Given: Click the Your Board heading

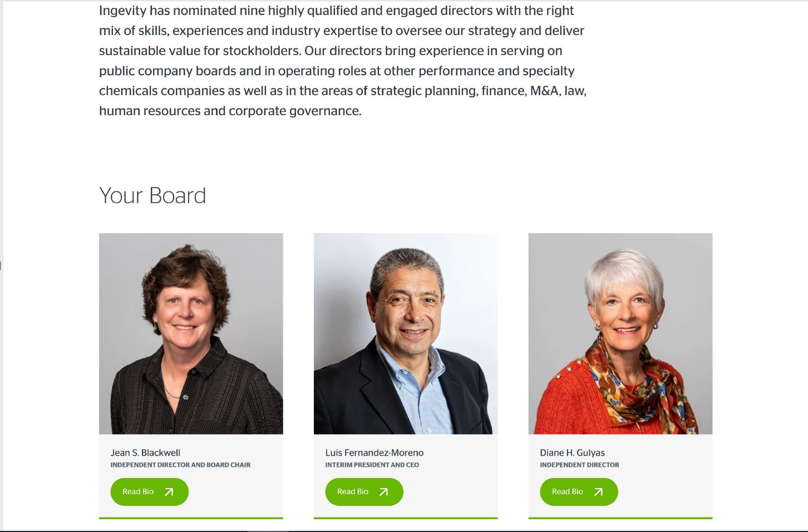Looking at the screenshot, I should (152, 196).
